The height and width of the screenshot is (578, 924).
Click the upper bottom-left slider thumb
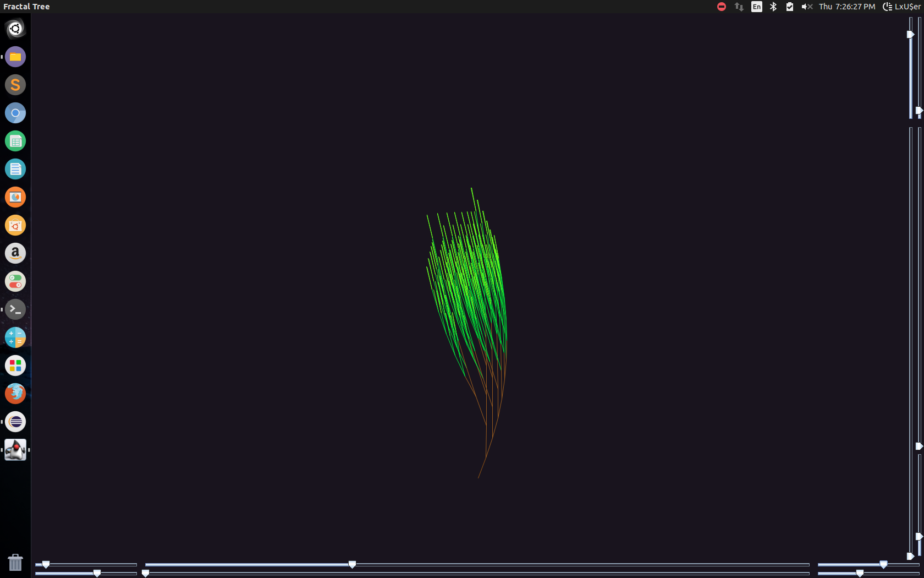46,564
